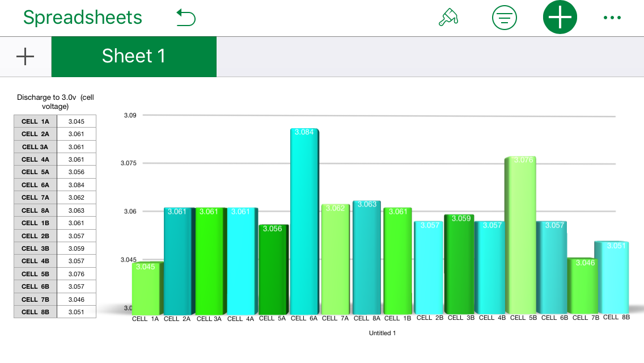Select the tallest bar labeled 3.084
Viewport: 644px width, 363px height.
click(304, 221)
